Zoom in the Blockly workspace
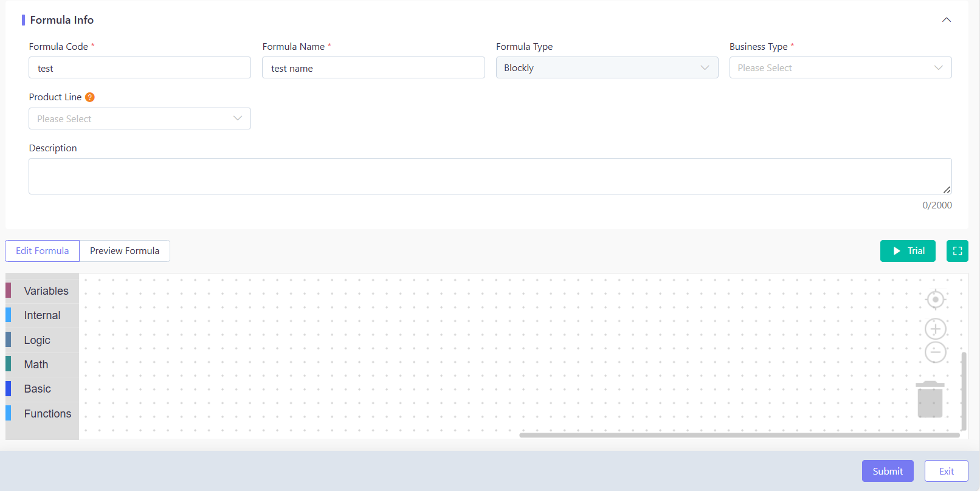Viewport: 980px width, 491px height. pos(936,329)
